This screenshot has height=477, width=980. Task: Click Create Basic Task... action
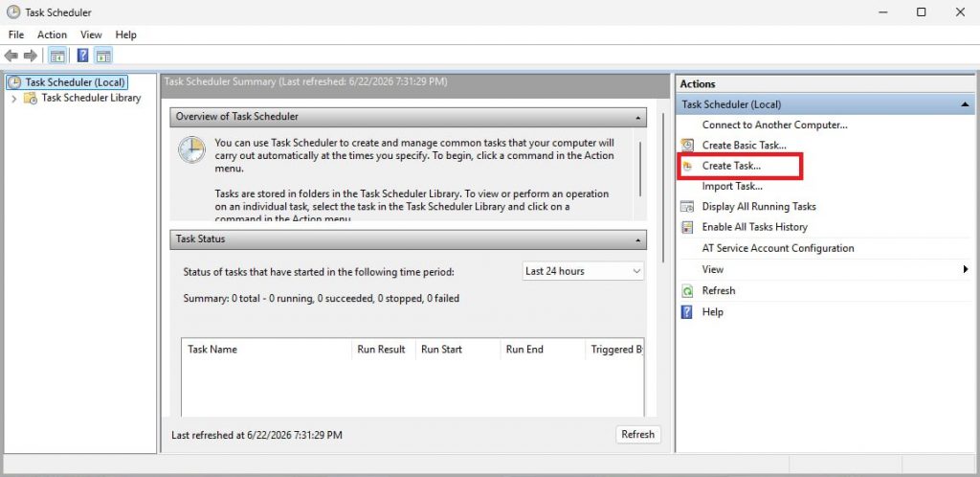click(x=745, y=145)
